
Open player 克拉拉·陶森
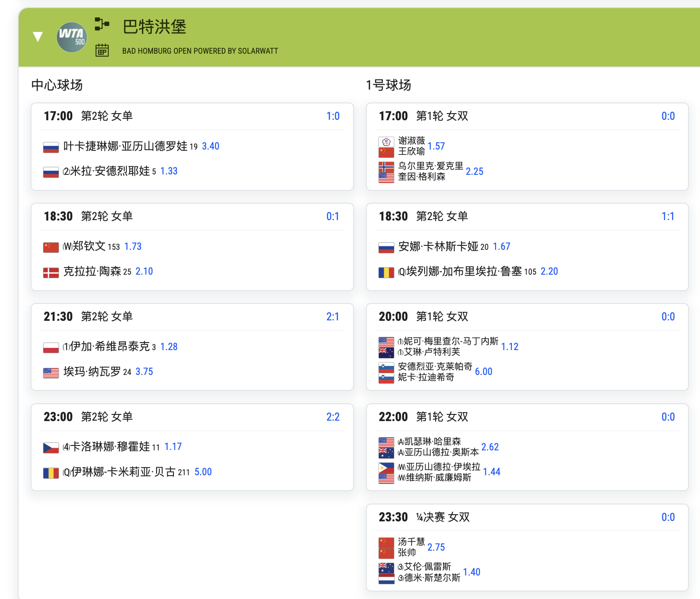92,271
